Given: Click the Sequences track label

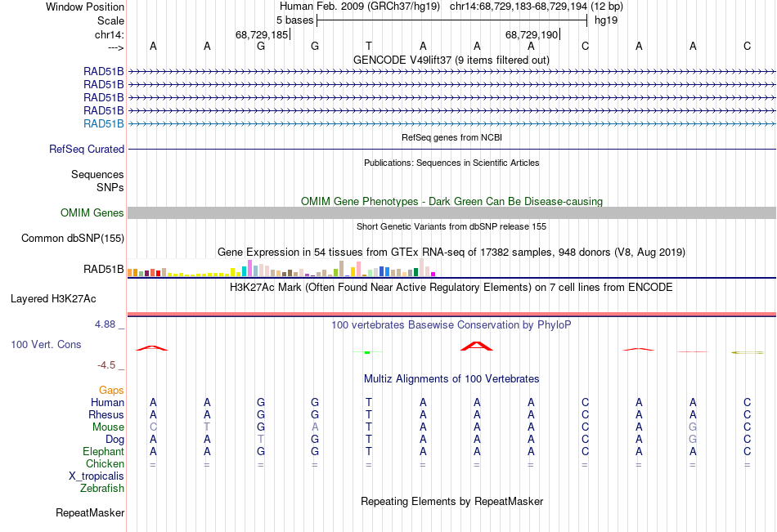Looking at the screenshot, I should [x=97, y=174].
